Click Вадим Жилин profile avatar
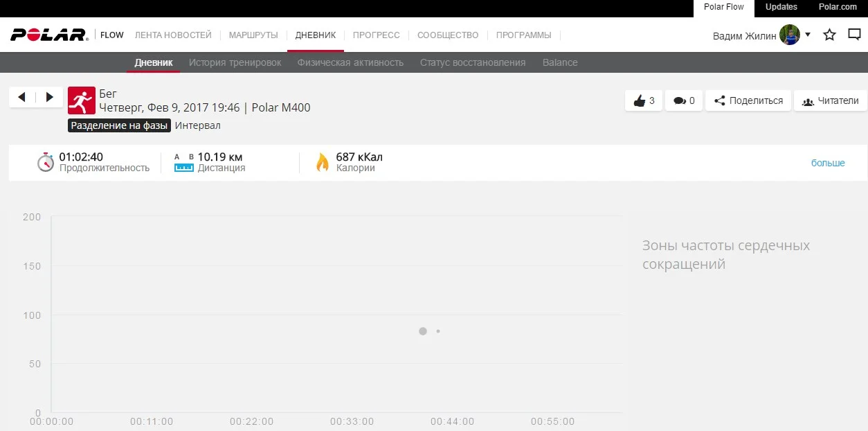The image size is (868, 431). (790, 35)
